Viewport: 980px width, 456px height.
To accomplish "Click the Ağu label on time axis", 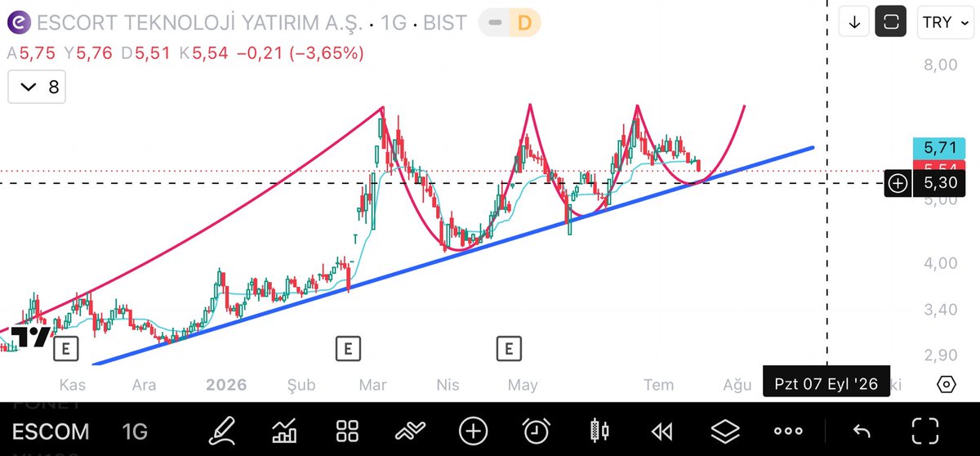I will pyautogui.click(x=736, y=384).
